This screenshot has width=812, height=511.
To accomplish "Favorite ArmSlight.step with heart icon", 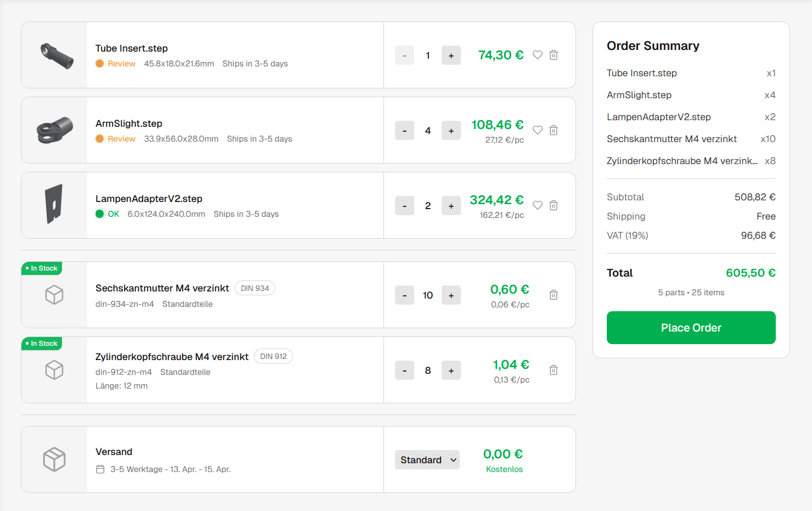I will [x=538, y=130].
